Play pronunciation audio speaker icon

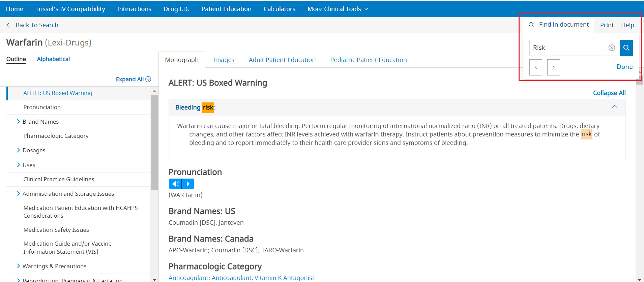[175, 184]
